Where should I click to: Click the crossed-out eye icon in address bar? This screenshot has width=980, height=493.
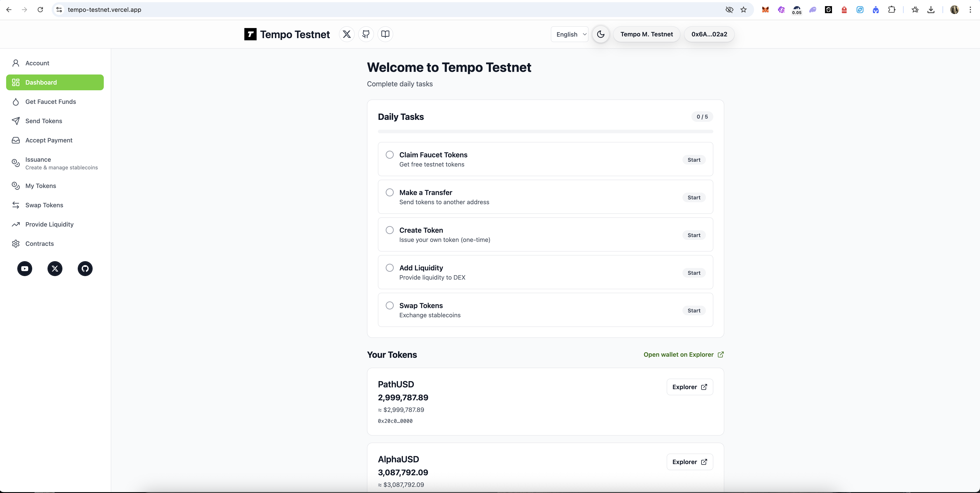729,10
